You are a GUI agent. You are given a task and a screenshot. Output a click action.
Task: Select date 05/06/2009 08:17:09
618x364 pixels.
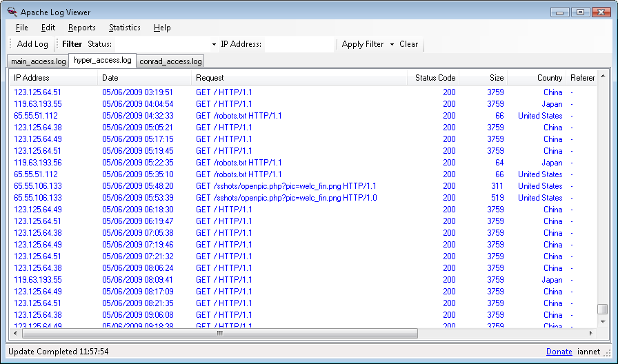[x=137, y=292]
